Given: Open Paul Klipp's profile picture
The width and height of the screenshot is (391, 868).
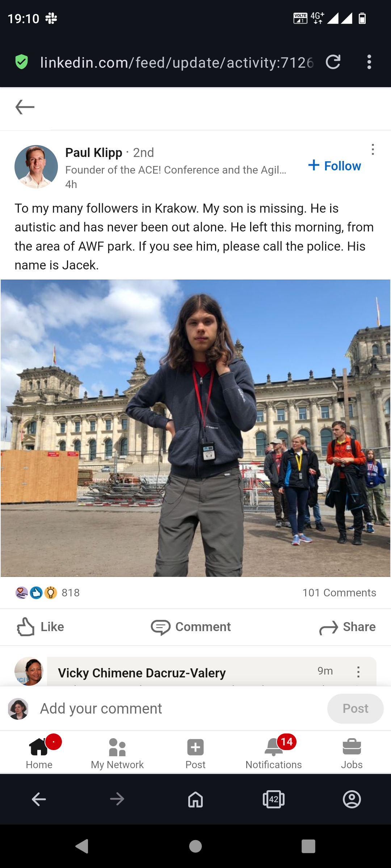Looking at the screenshot, I should tap(36, 167).
